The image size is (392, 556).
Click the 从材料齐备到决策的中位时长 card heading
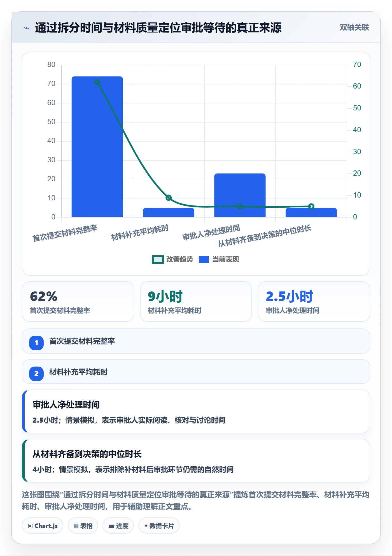87,454
